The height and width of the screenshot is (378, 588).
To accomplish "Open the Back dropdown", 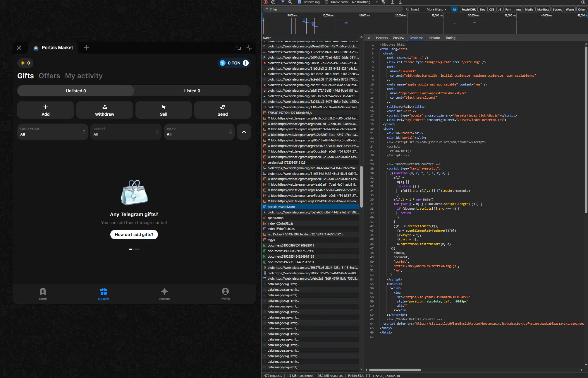I will pos(199,131).
